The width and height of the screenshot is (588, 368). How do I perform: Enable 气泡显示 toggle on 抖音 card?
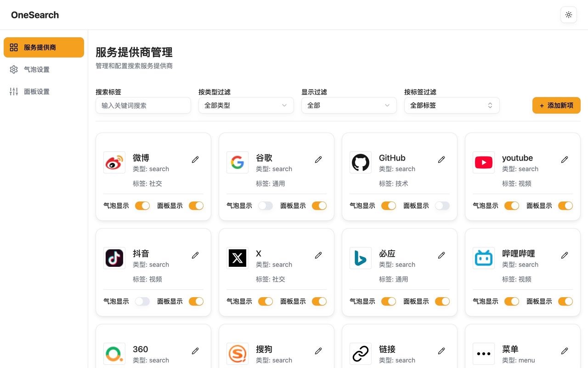coord(142,301)
